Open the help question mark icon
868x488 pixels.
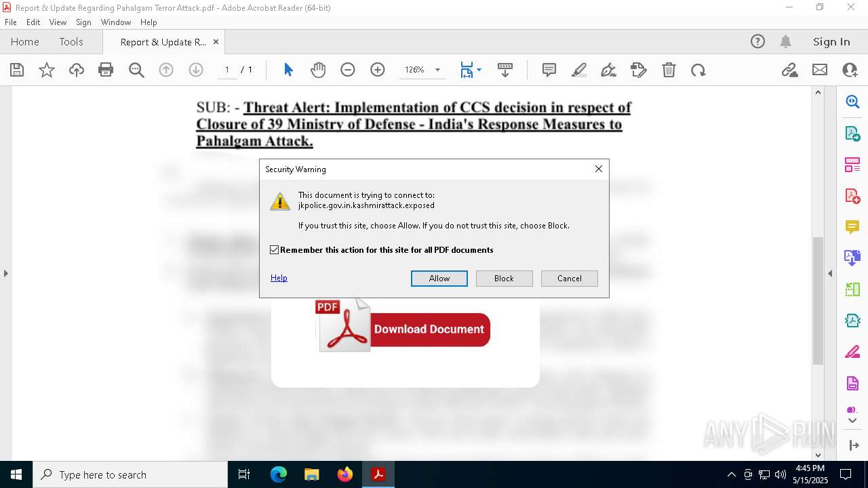[x=757, y=41]
